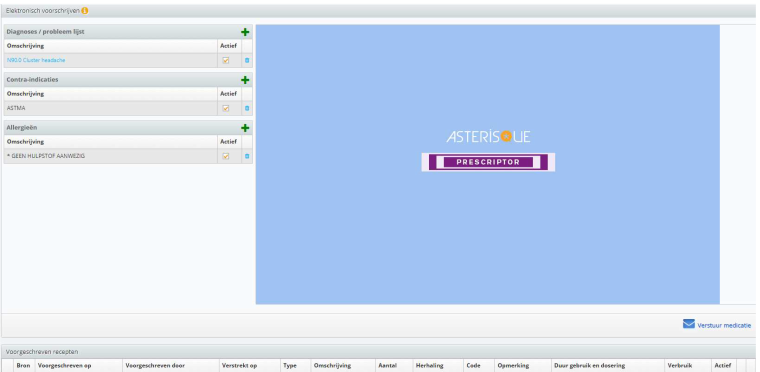This screenshot has height=372, width=760.
Task: Add a new allergy with plus icon
Action: pos(245,128)
